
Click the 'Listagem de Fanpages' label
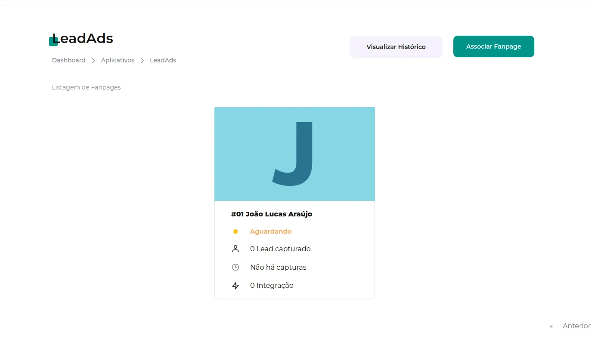point(86,87)
